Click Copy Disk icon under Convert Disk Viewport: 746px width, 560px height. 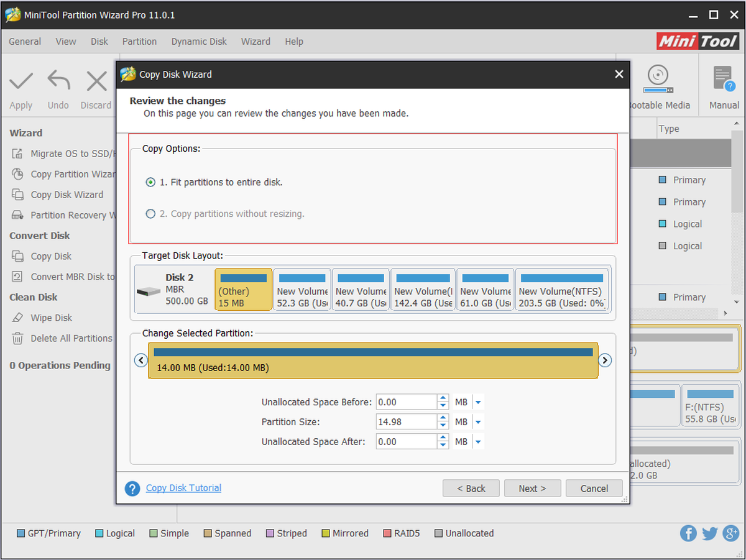[x=19, y=256]
